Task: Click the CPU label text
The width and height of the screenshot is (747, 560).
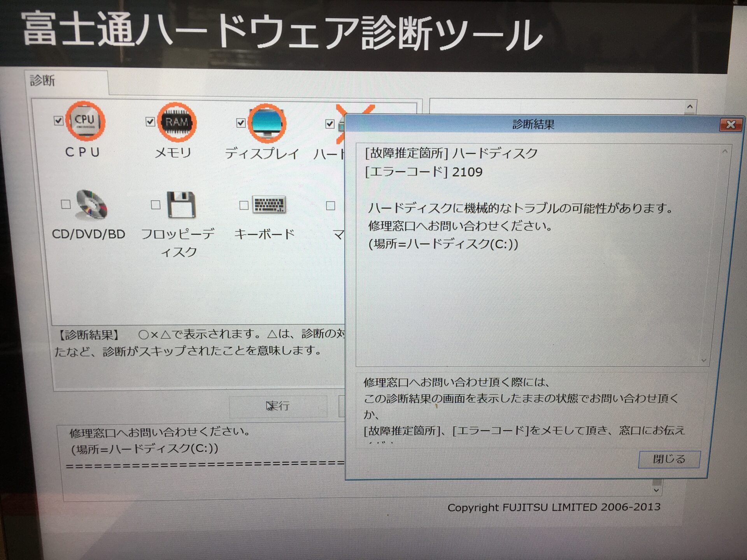Action: coord(82,152)
